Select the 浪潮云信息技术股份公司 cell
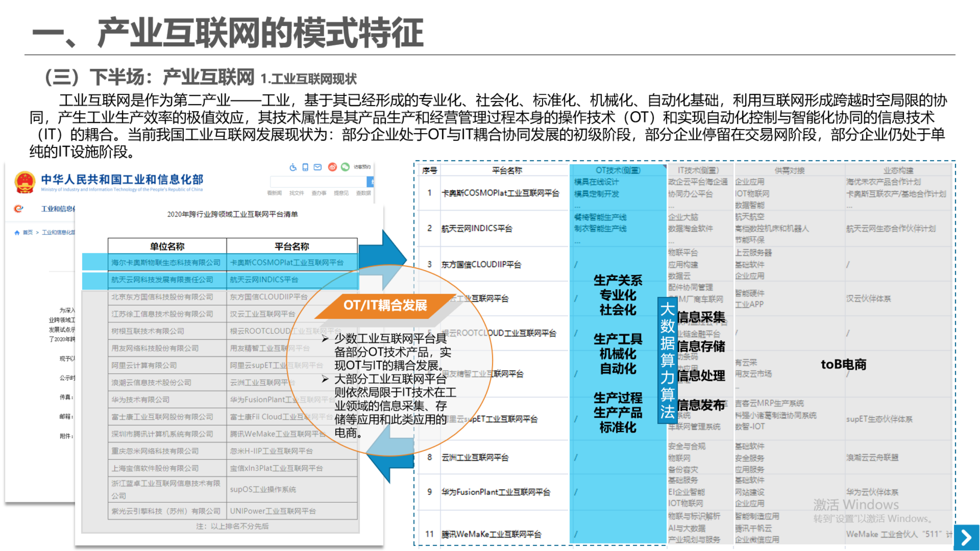 tap(167, 383)
